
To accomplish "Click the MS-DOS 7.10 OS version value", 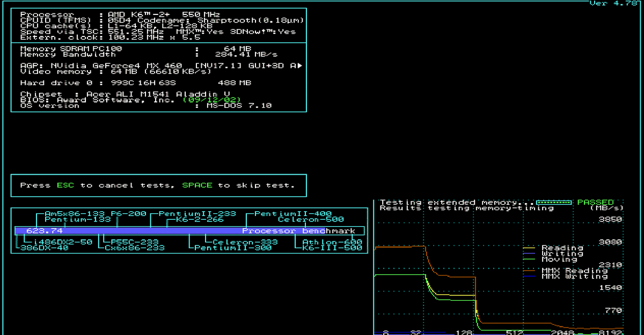I will coord(239,105).
